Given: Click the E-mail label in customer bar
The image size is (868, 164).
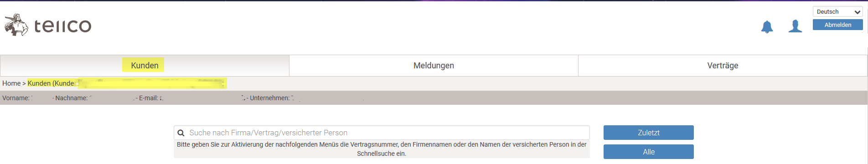Looking at the screenshot, I should click(x=149, y=98).
